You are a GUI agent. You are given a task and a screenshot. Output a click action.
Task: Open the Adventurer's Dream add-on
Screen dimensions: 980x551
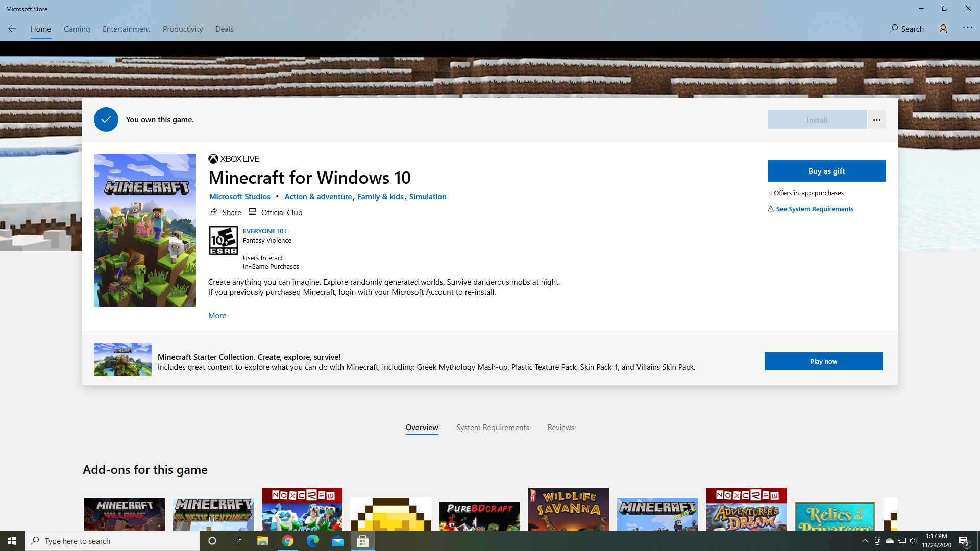pyautogui.click(x=746, y=509)
